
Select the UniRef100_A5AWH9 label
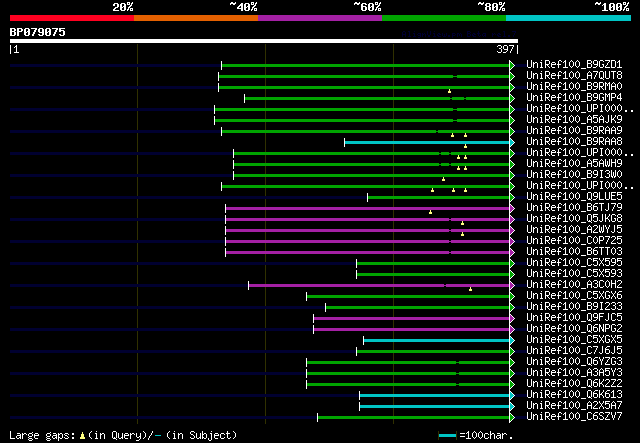[574, 164]
